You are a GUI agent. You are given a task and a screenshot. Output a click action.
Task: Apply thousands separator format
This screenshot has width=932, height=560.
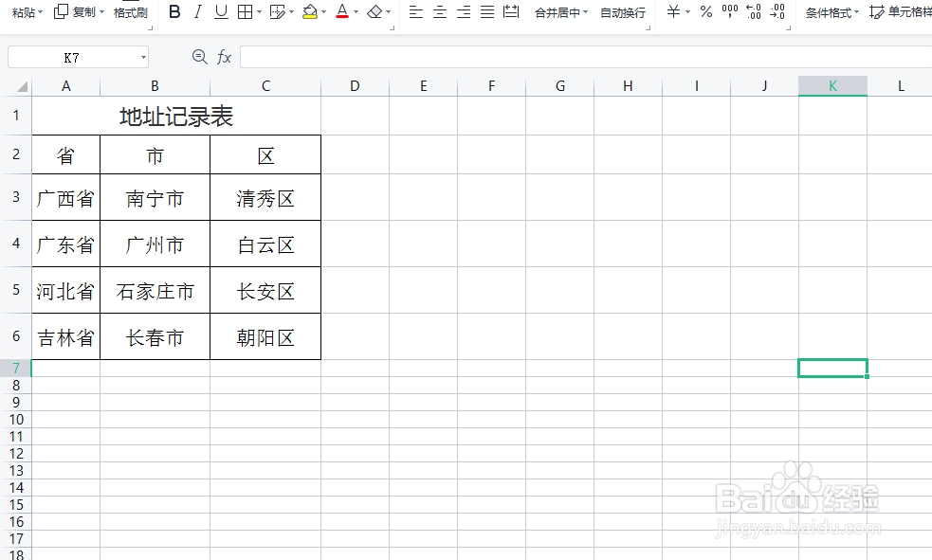tap(730, 11)
